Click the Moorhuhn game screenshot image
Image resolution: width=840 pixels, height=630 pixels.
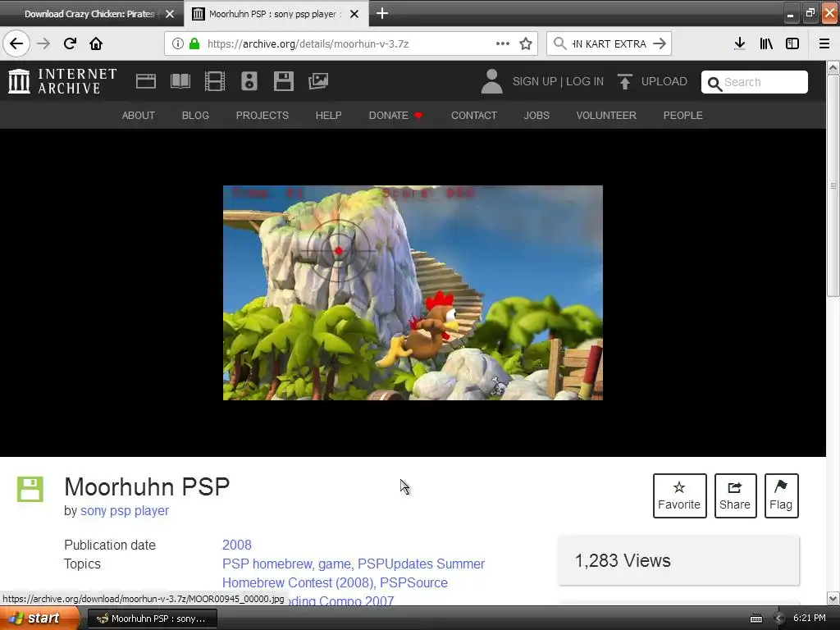pyautogui.click(x=413, y=293)
